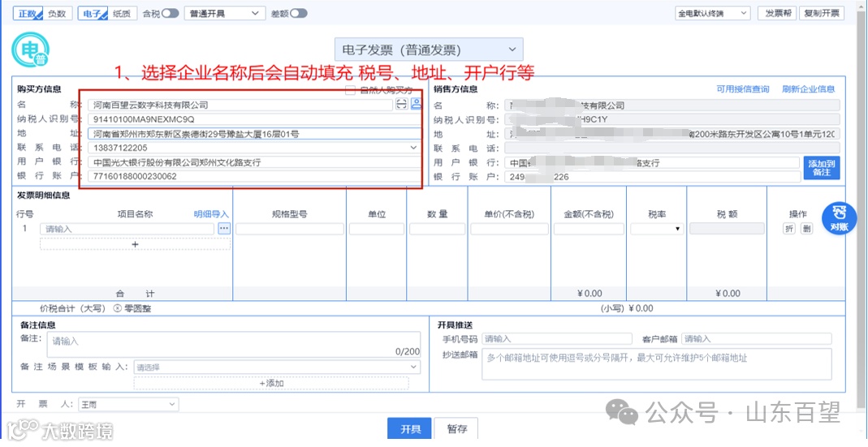Open the 可用授信查询 link

point(743,88)
